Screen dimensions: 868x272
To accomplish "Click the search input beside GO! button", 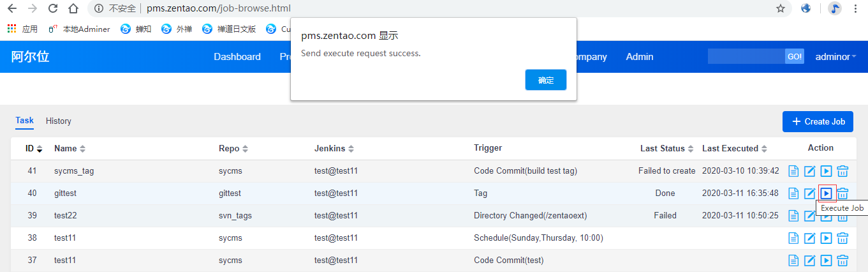I will pos(746,57).
